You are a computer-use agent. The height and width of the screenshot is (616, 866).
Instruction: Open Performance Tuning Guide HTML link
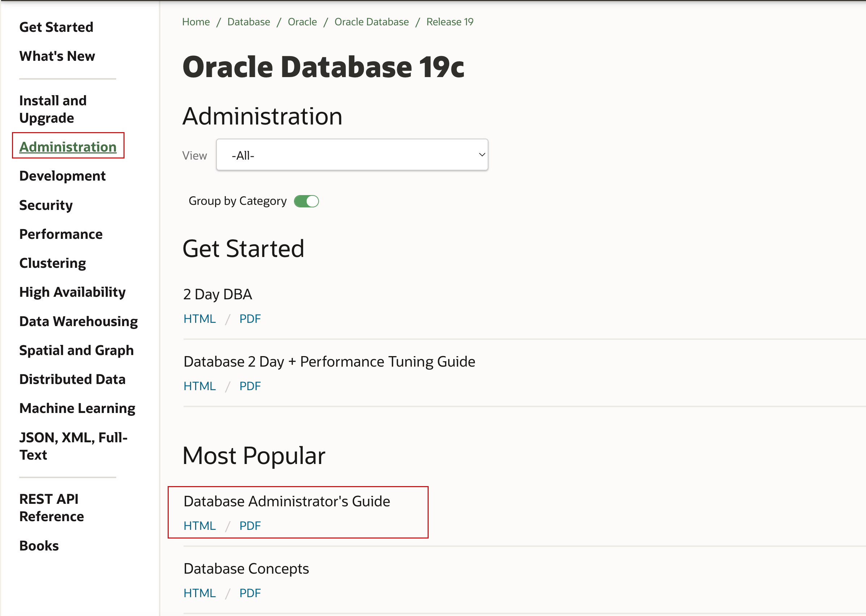click(x=199, y=386)
